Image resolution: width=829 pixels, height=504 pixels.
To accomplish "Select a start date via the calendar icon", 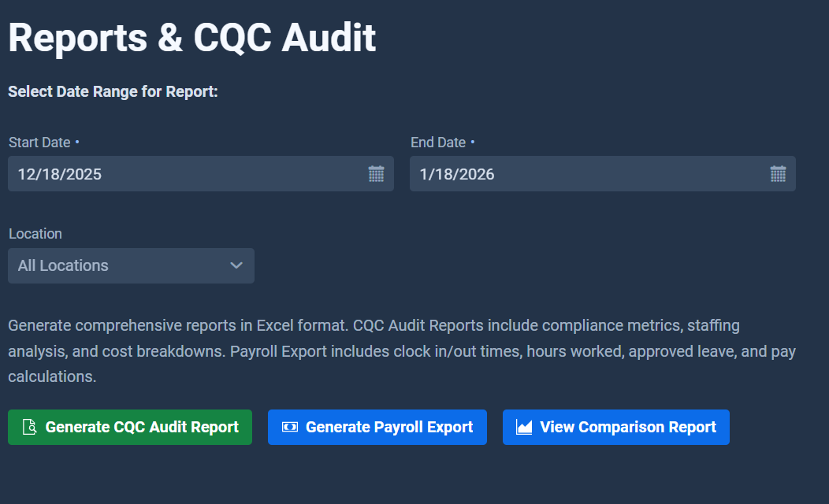I will [x=376, y=173].
